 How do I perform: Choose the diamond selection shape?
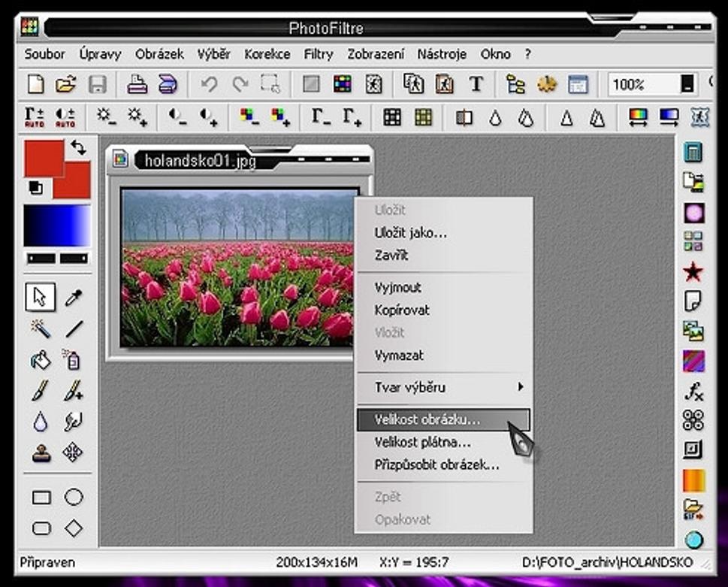point(74,528)
